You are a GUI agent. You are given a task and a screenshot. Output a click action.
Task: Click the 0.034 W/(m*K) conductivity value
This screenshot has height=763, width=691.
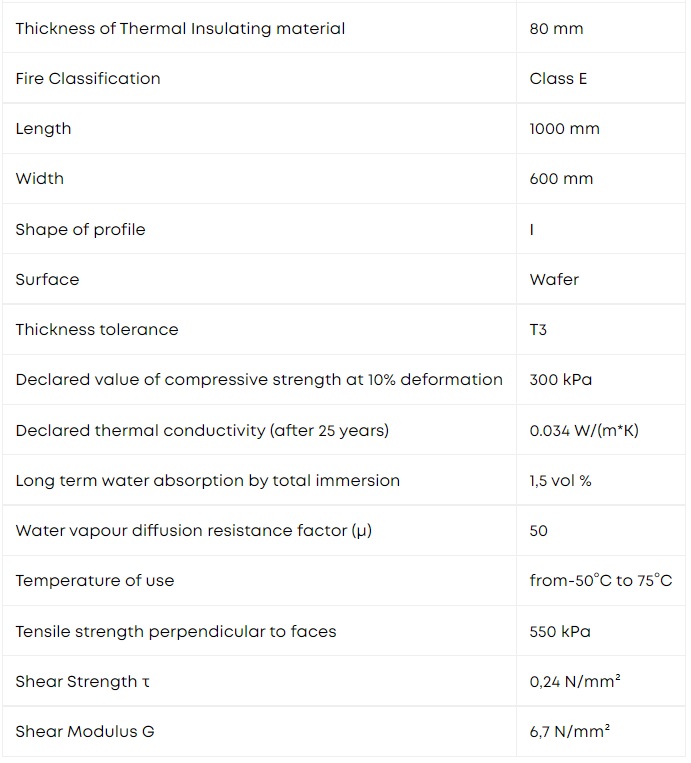pyautogui.click(x=584, y=431)
